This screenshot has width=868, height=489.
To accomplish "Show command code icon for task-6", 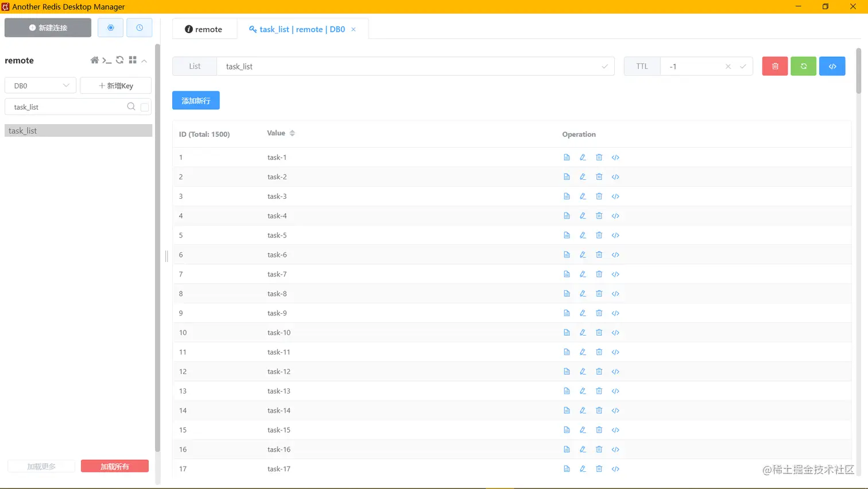I will click(615, 255).
